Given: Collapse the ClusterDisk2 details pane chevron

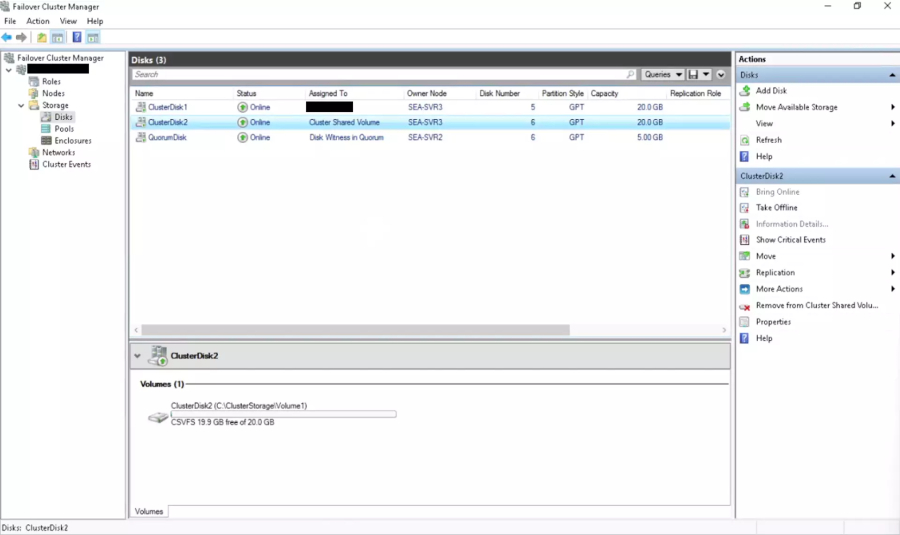Looking at the screenshot, I should (137, 356).
